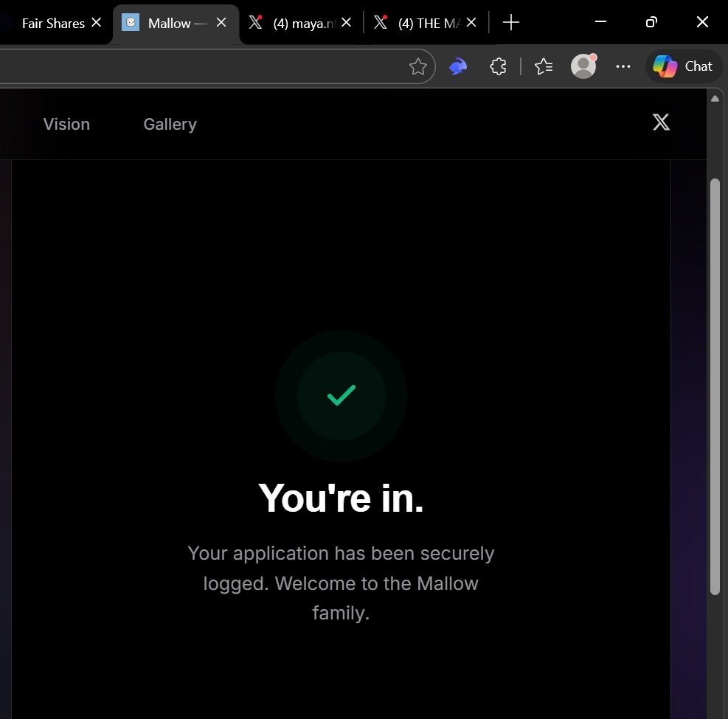Add this page to favorites star
The image size is (728, 719).
coord(418,66)
